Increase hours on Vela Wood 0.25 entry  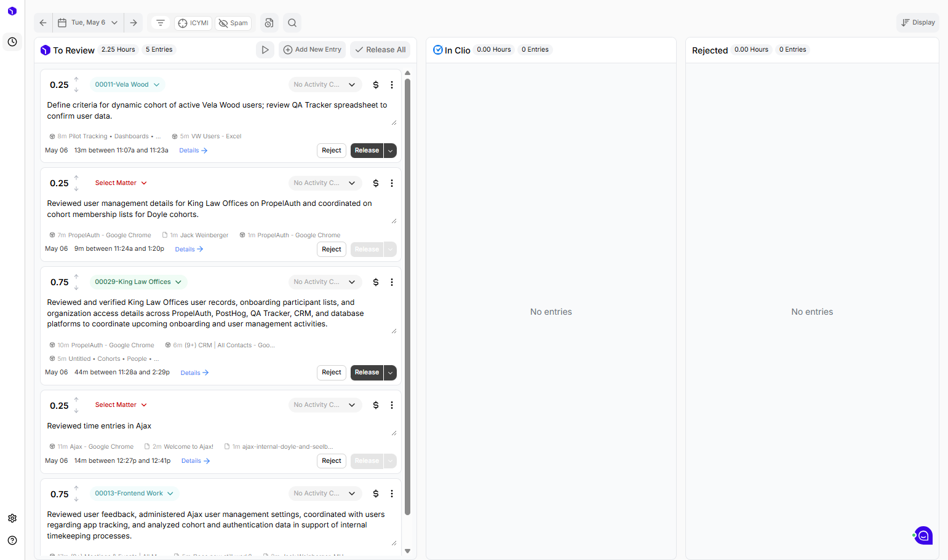[x=76, y=80]
